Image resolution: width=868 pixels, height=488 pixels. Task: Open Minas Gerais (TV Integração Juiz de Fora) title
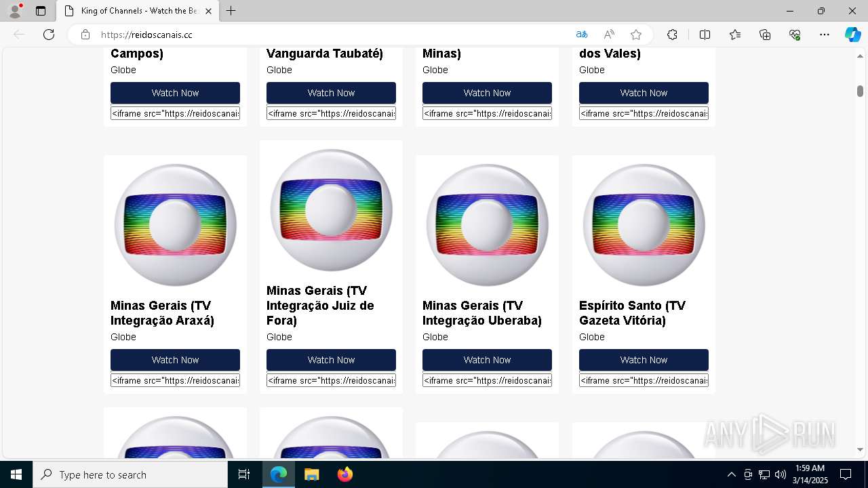[x=320, y=306]
